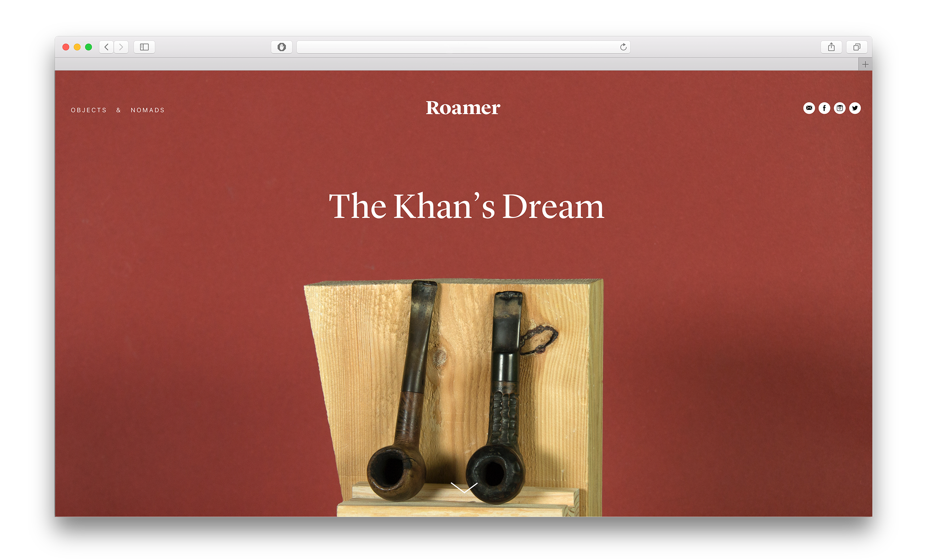Maximize window with green button
Image resolution: width=927 pixels, height=560 pixels.
[88, 47]
